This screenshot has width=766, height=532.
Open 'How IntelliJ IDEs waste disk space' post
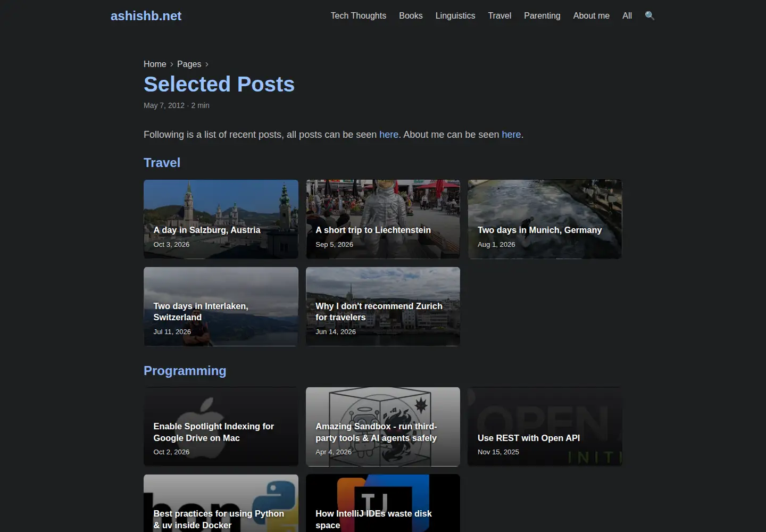[x=383, y=503]
